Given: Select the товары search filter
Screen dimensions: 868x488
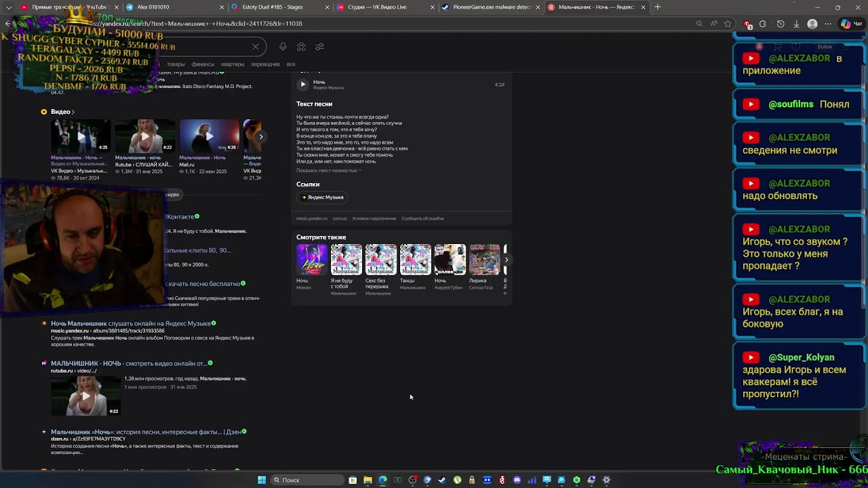Looking at the screenshot, I should pos(176,64).
